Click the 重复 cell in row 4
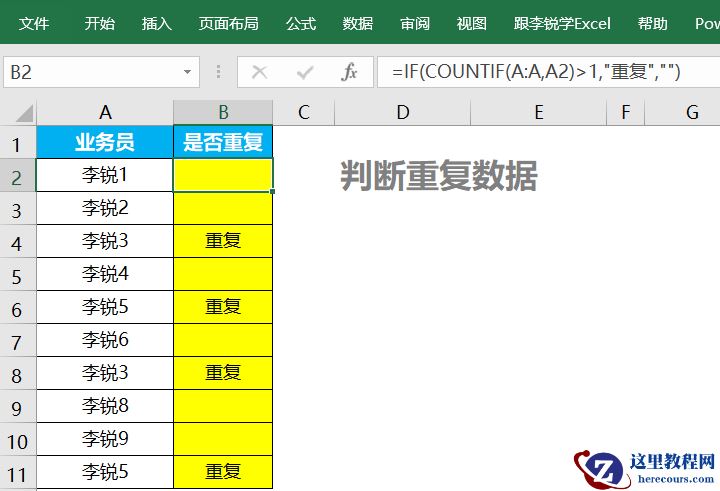Viewport: 720px width, 491px height. pyautogui.click(x=223, y=241)
